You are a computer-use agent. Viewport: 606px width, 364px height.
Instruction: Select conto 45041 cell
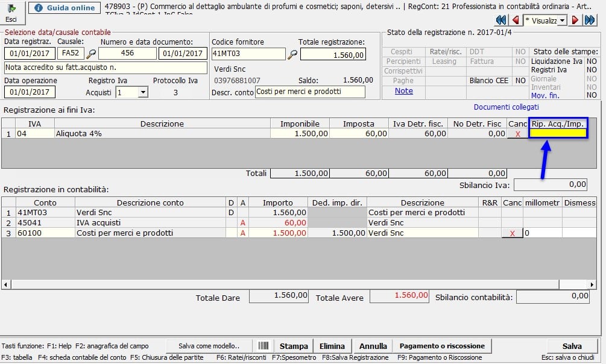[x=45, y=222]
